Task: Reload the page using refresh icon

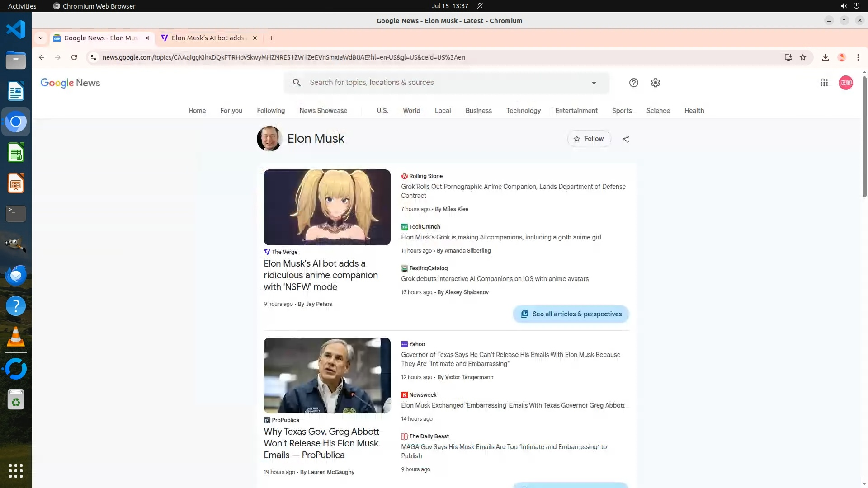Action: pos(74,57)
